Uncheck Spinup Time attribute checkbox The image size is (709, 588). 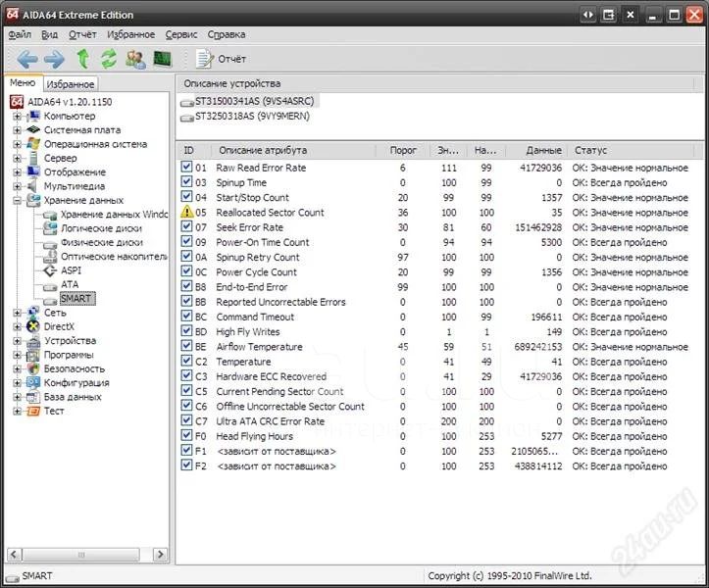186,181
